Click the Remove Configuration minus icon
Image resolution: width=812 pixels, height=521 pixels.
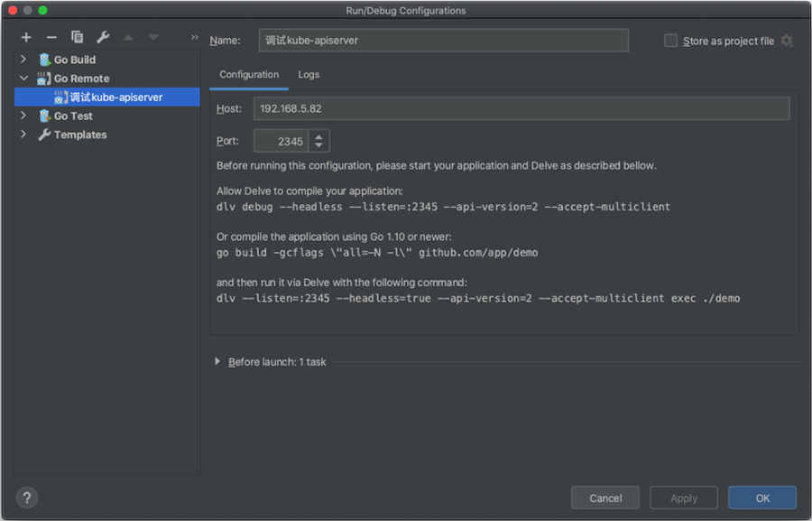pos(51,37)
